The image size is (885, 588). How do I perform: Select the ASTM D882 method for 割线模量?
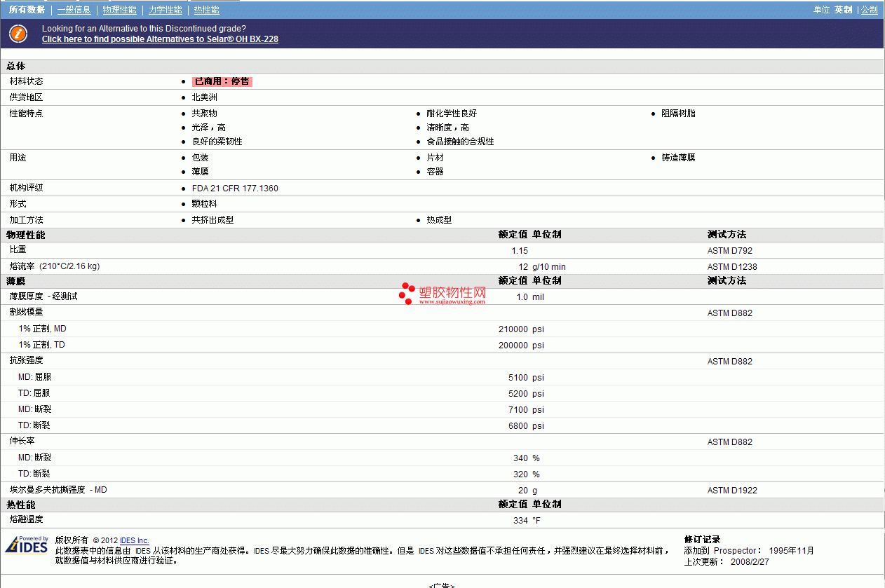pos(730,313)
